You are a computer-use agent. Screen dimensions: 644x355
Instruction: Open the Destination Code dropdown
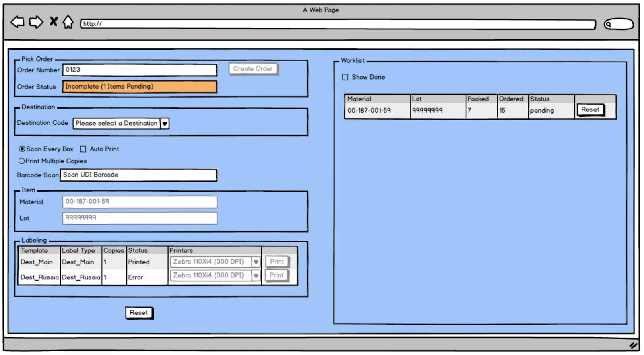coord(164,124)
